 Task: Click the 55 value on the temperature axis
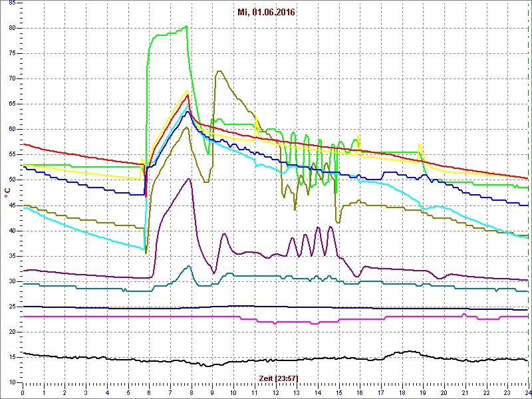coord(12,155)
